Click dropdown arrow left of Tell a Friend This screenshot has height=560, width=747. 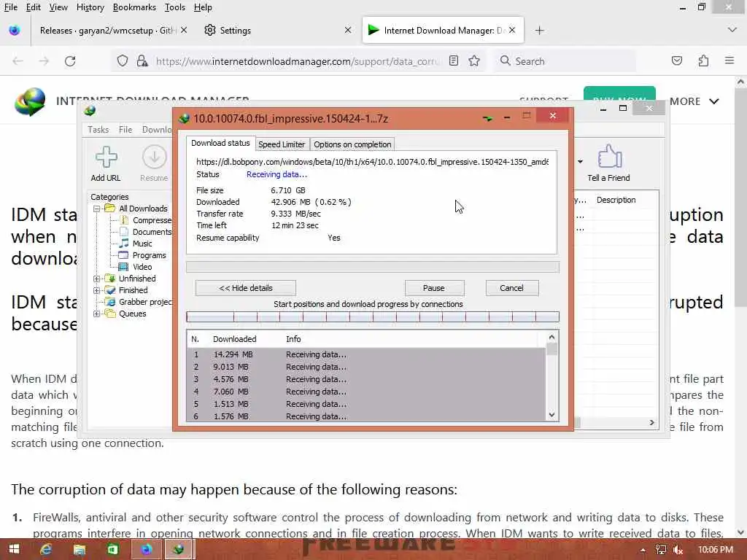coord(580,161)
